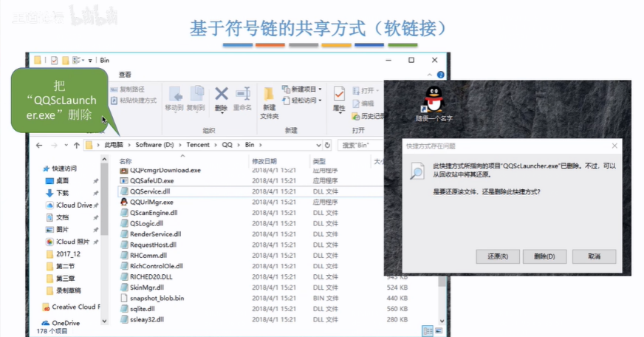Click the Forward navigation arrow
Image resolution: width=644 pixels, height=337 pixels.
click(54, 145)
